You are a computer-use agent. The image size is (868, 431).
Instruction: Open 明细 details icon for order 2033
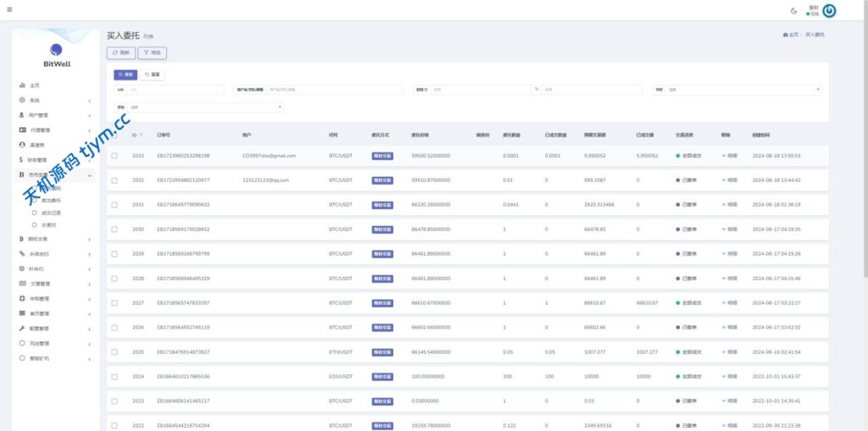(729, 156)
